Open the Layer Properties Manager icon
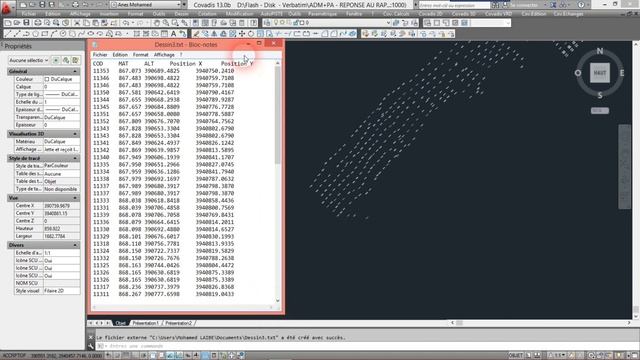 (267, 23)
